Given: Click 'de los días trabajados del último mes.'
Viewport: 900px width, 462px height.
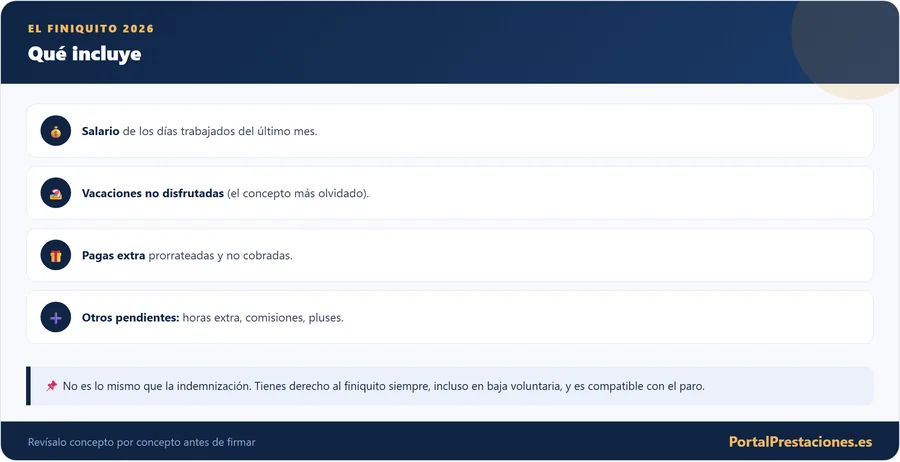Looking at the screenshot, I should pos(220,131).
